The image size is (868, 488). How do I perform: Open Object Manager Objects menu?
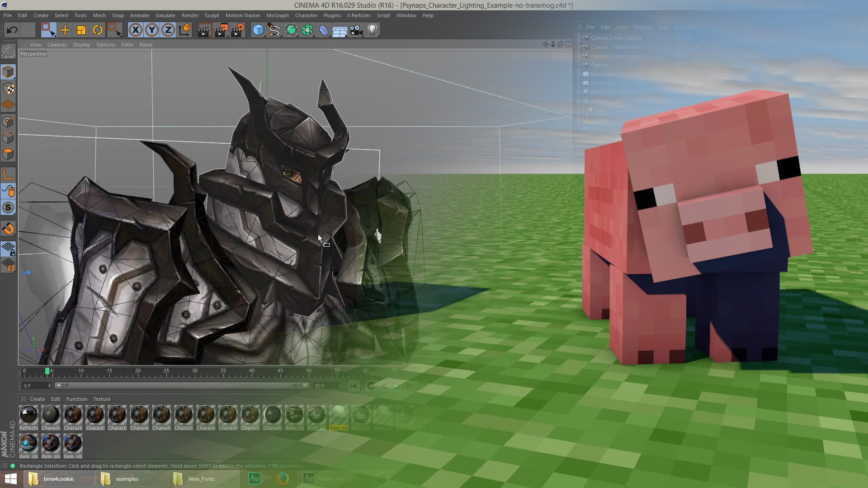click(642, 27)
